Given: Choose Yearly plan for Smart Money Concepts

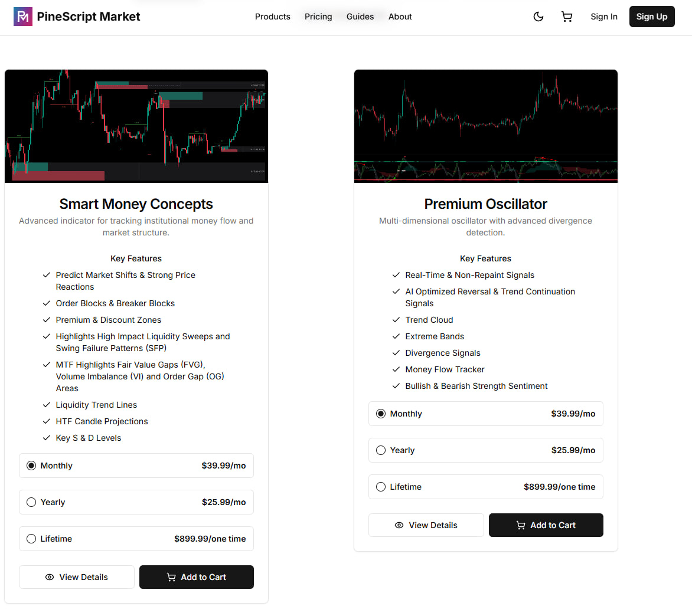Looking at the screenshot, I should [32, 502].
